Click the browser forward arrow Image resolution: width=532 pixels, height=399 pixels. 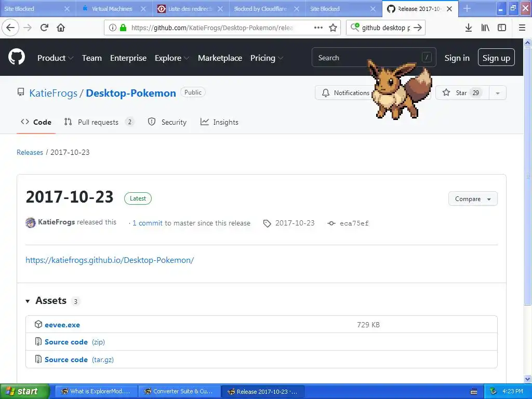[x=28, y=28]
